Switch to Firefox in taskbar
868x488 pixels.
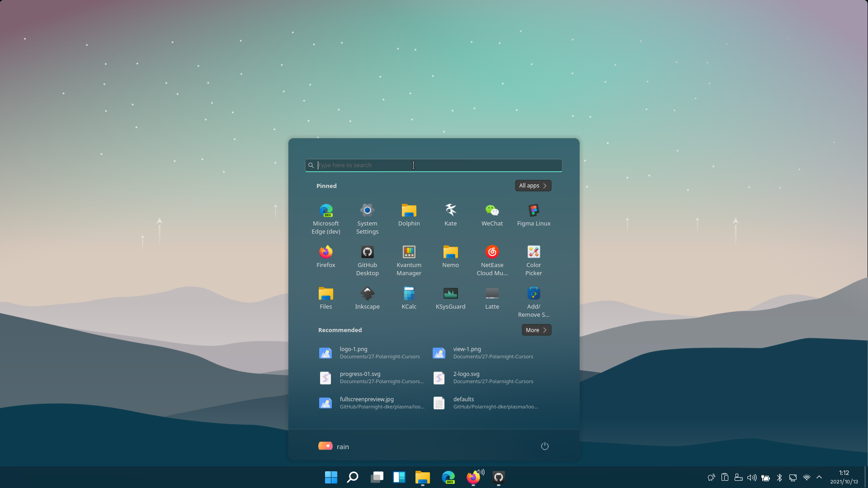click(473, 477)
